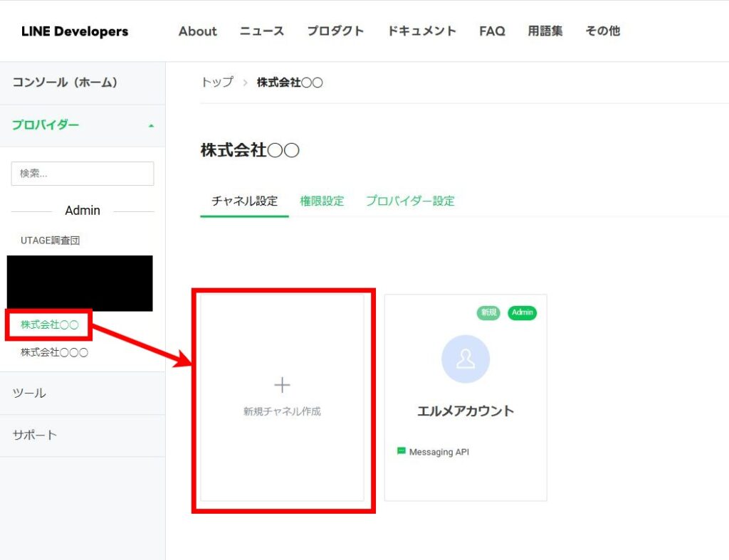Screen dimensions: 729x560
Task: Select 株式会社〇〇〇 provider in sidebar
Action: 54,352
